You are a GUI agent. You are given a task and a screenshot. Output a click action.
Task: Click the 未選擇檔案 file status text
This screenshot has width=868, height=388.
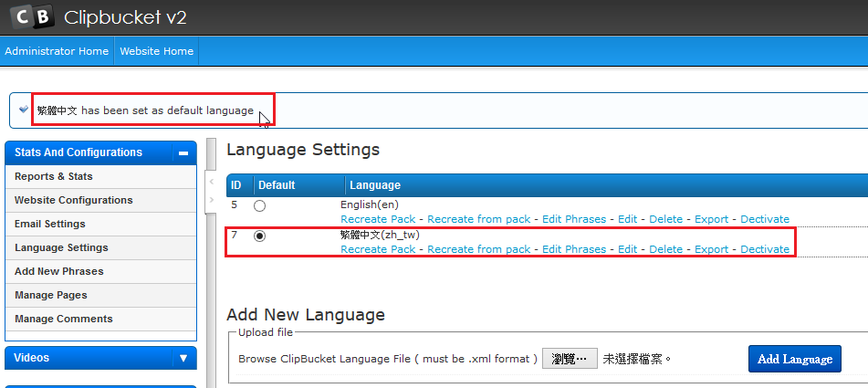pos(637,359)
